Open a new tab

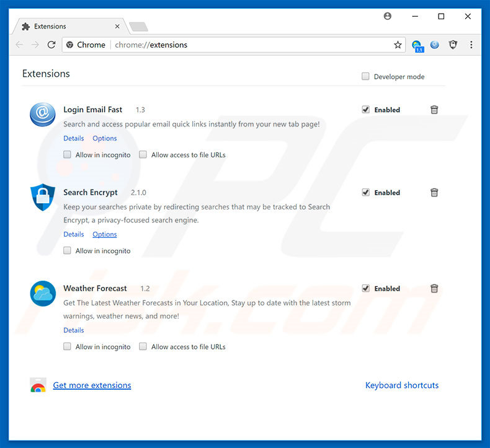pos(139,27)
